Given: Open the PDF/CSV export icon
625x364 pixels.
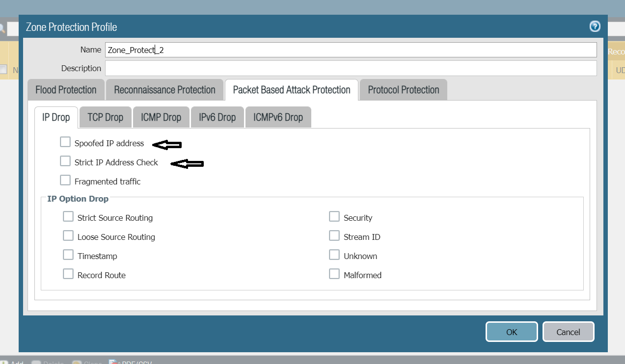Looking at the screenshot, I should (114, 362).
